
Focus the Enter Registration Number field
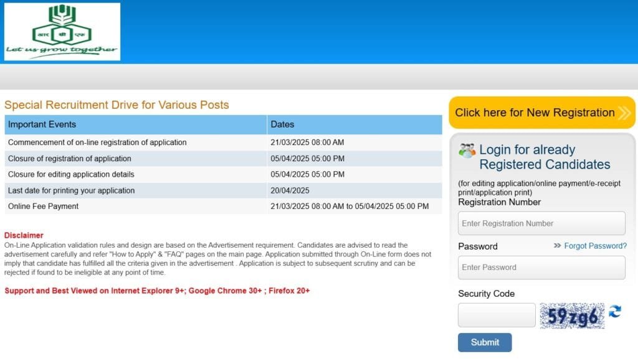point(541,223)
